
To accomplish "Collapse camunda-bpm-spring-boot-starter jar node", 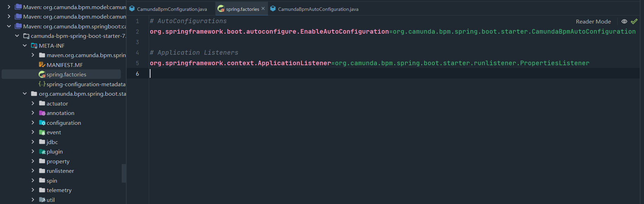I will point(17,36).
